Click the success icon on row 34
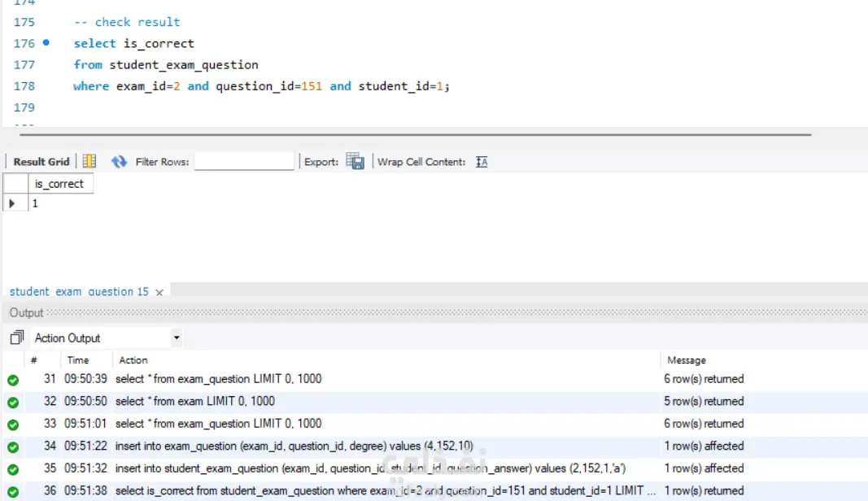 pyautogui.click(x=13, y=447)
